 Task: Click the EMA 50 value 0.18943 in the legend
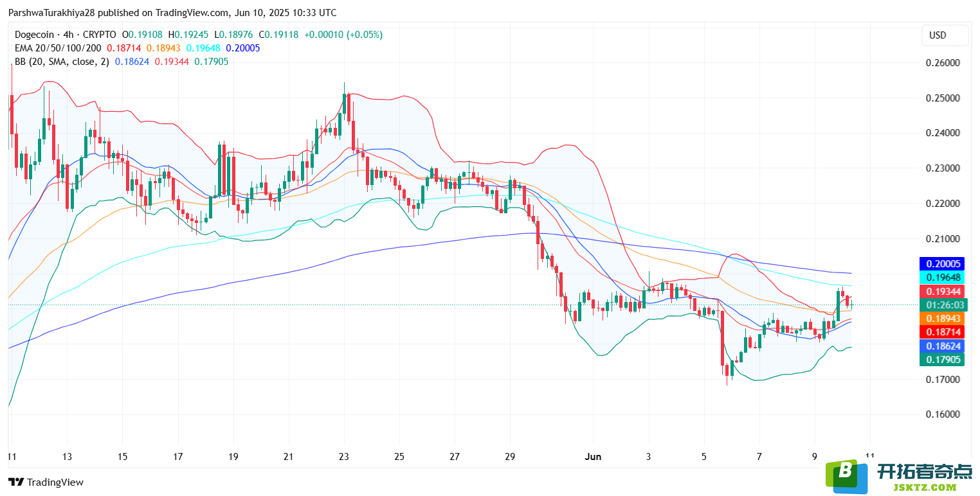(x=163, y=48)
